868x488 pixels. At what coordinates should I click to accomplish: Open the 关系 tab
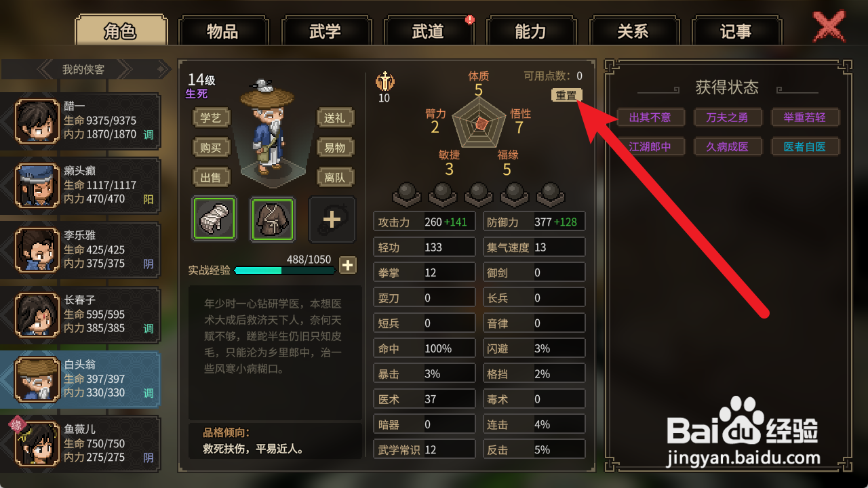(x=633, y=31)
